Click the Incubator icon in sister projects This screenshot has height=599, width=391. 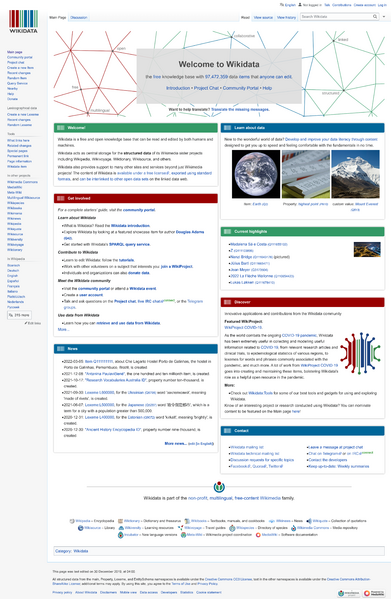coord(121,535)
